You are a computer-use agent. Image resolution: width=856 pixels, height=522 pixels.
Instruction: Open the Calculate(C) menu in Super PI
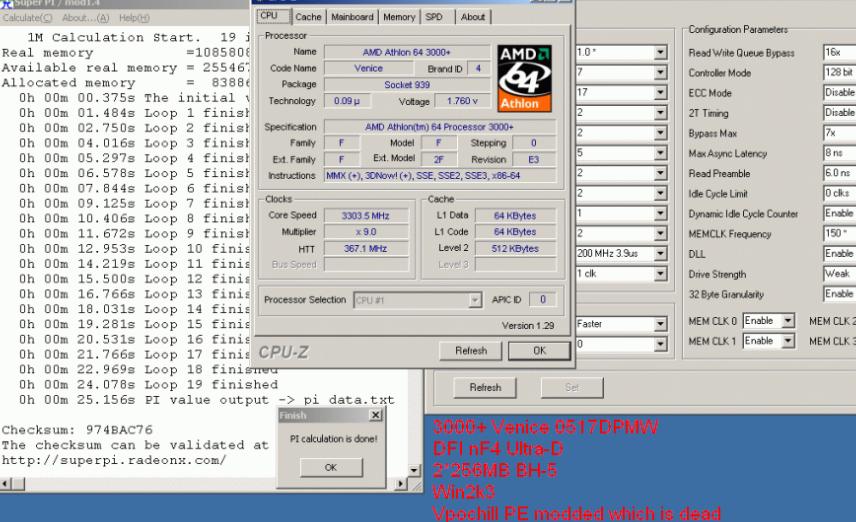(x=27, y=18)
